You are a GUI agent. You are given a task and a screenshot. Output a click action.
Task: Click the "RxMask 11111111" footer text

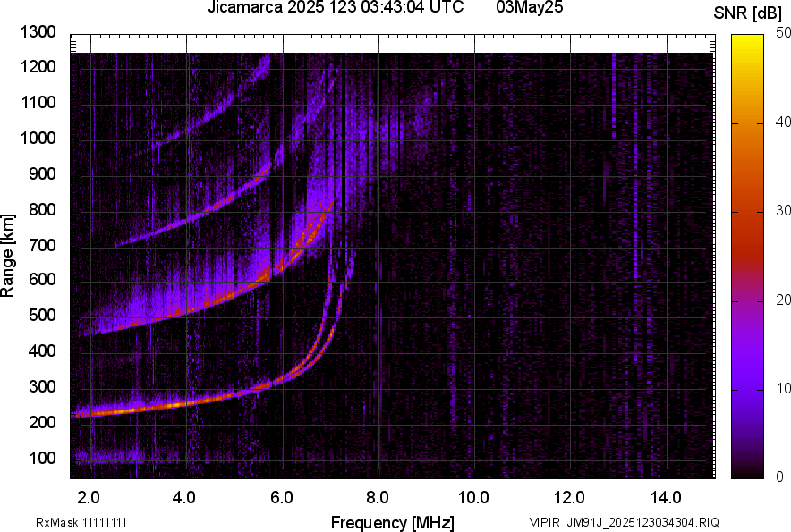pos(81,522)
